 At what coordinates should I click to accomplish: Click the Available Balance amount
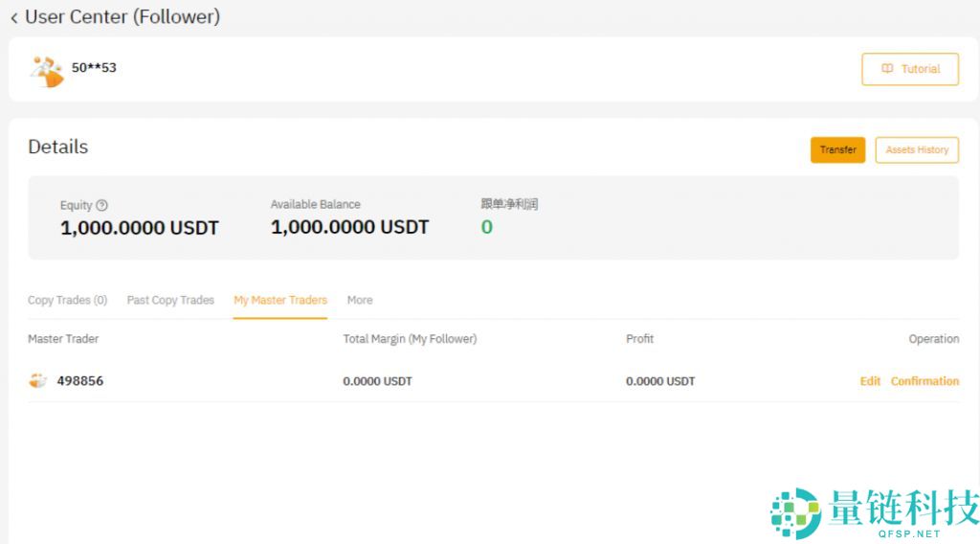click(x=349, y=227)
